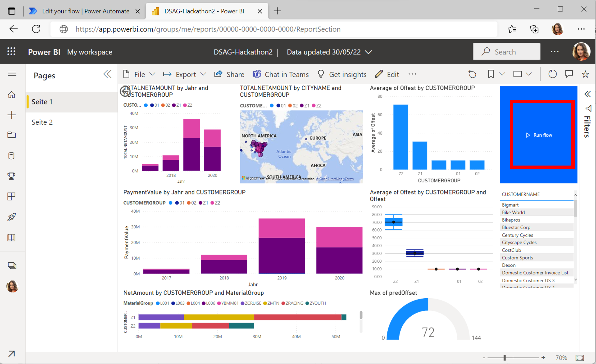This screenshot has height=364, width=596.
Task: Open the Comments panel icon
Action: pos(569,74)
